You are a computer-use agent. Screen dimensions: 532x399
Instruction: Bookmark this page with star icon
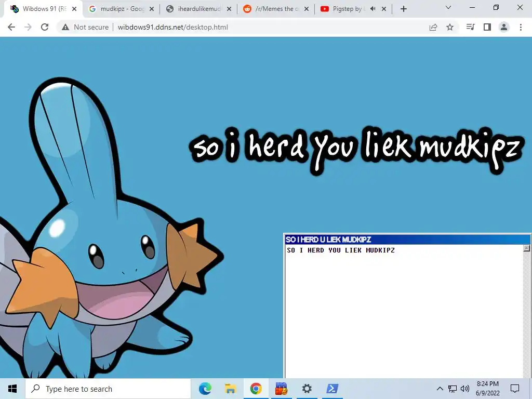click(x=450, y=27)
